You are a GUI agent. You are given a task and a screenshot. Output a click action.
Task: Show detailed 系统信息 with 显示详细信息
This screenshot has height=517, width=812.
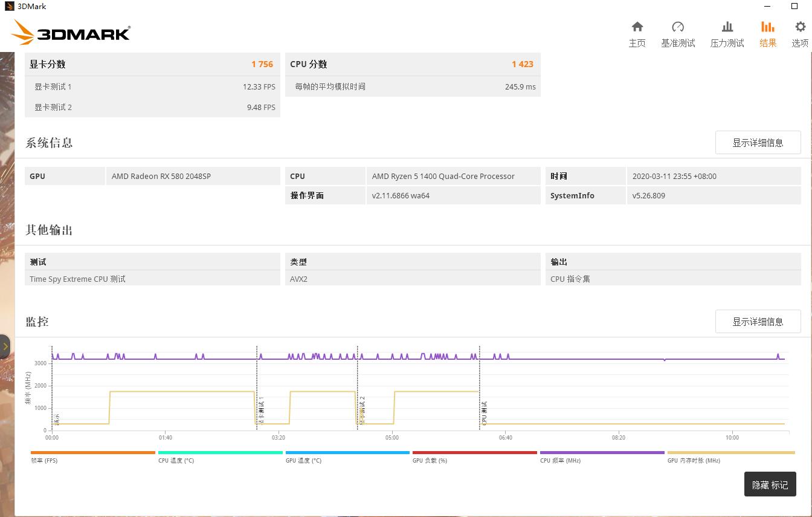[758, 142]
